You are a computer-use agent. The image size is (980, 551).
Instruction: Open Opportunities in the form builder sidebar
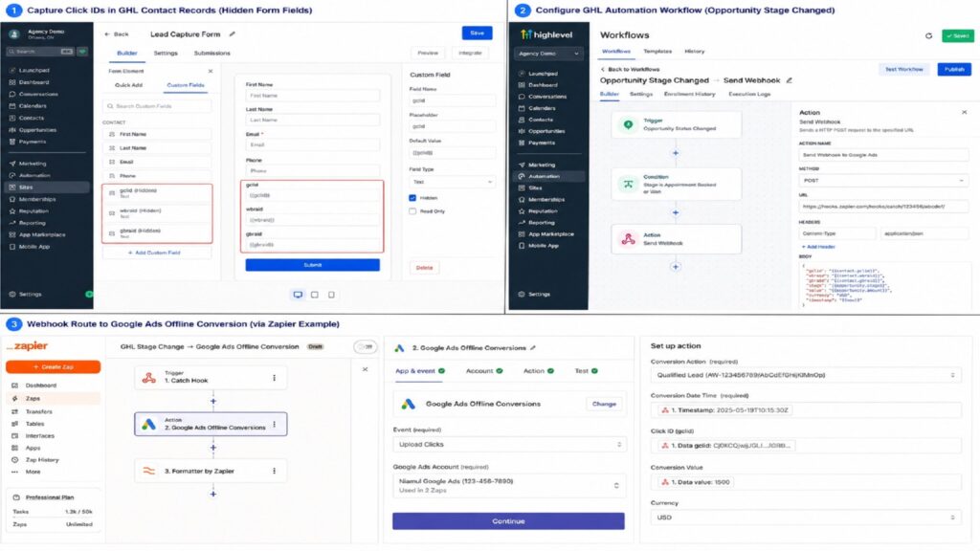point(37,129)
